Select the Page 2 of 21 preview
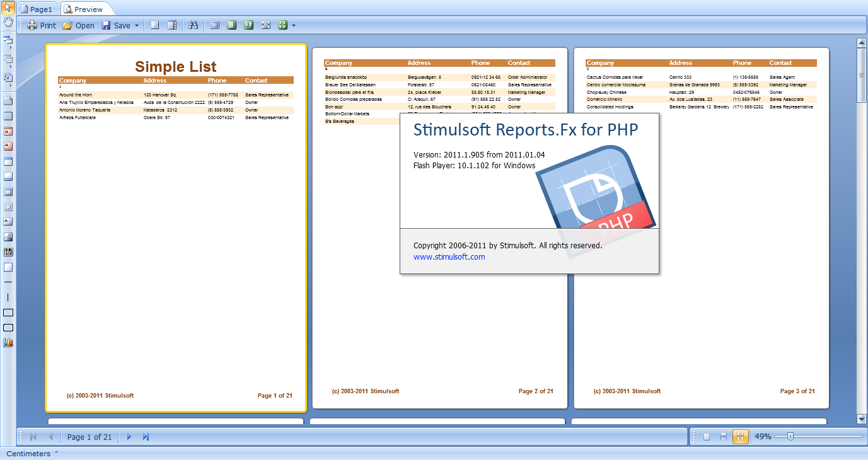The height and width of the screenshot is (460, 868). [x=440, y=228]
